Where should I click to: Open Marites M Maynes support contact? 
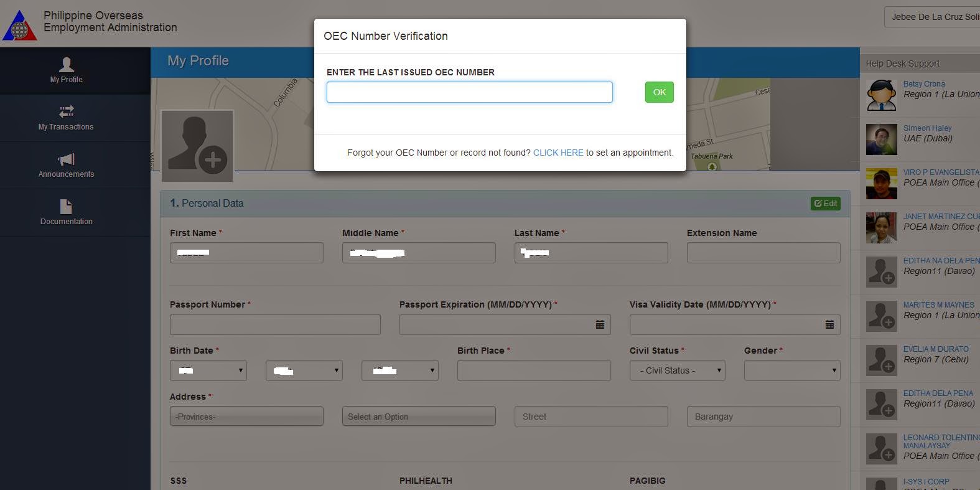[x=939, y=305]
